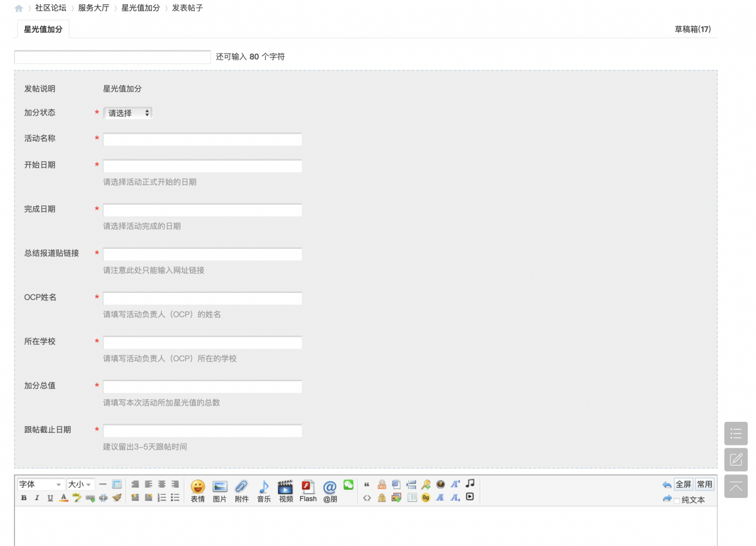Viewport: 756px width, 546px height.
Task: Add a video using the 视频 icon
Action: 285,490
